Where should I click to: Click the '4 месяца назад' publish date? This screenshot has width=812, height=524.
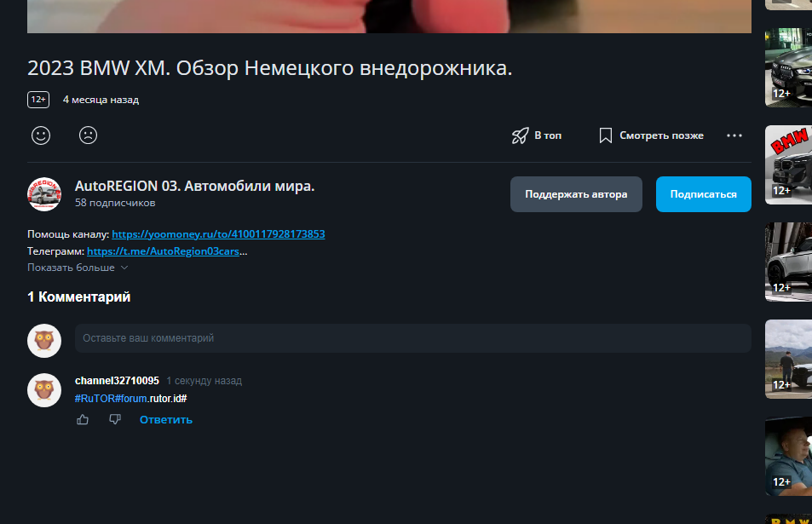(101, 100)
